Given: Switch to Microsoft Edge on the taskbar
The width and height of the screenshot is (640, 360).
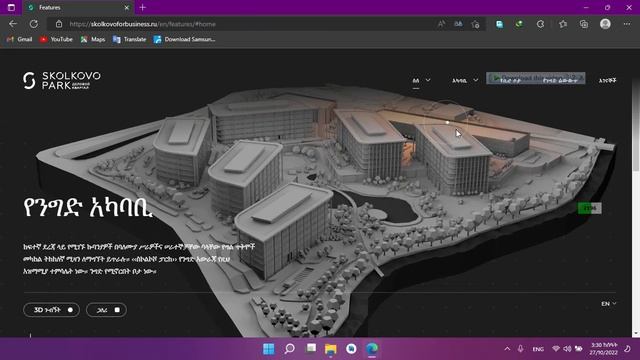Looking at the screenshot, I should tap(372, 349).
